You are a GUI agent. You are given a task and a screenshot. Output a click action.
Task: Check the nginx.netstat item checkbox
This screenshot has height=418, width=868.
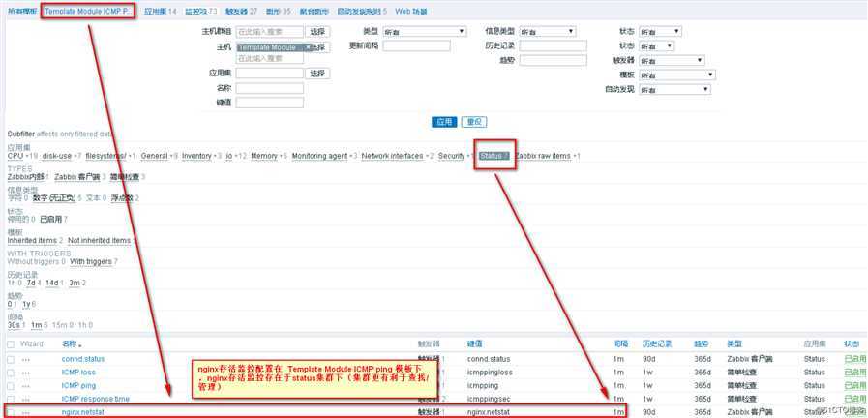coord(11,412)
